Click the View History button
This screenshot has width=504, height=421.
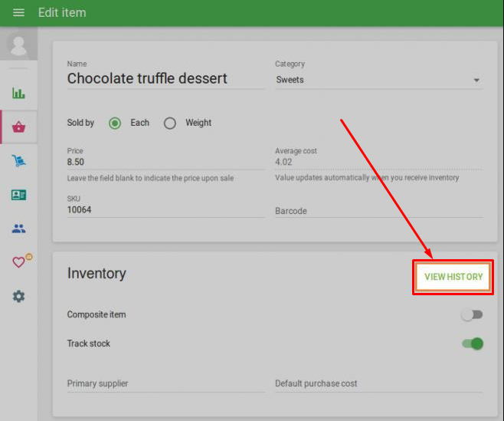(453, 277)
